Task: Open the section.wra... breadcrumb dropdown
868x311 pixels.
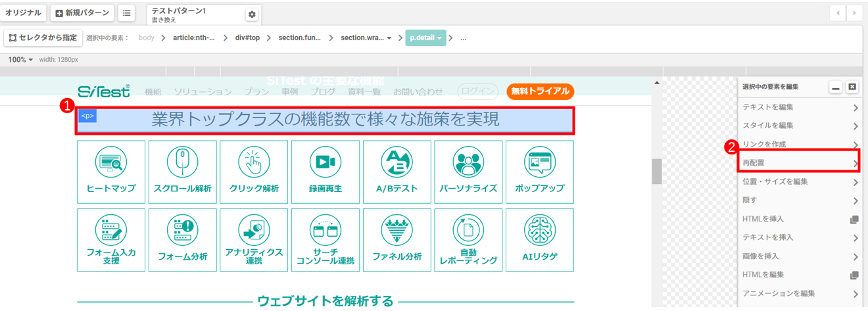Action: [x=366, y=38]
